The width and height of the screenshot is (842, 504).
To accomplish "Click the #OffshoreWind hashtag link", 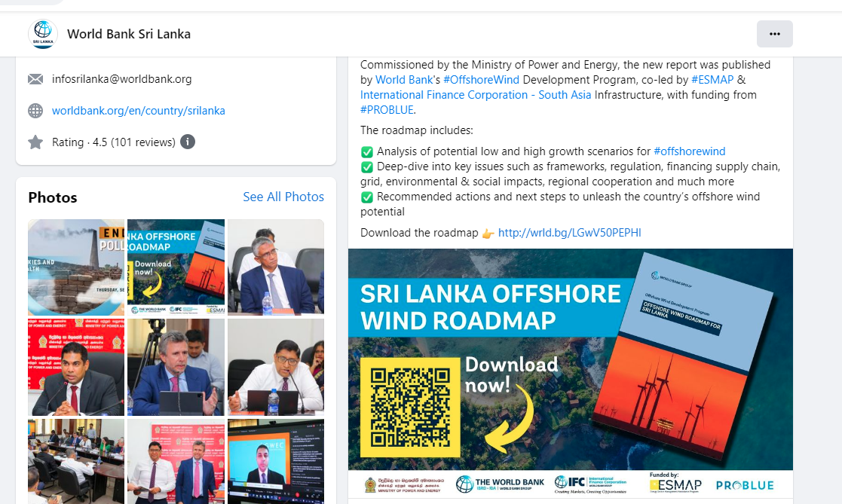I will tap(482, 80).
